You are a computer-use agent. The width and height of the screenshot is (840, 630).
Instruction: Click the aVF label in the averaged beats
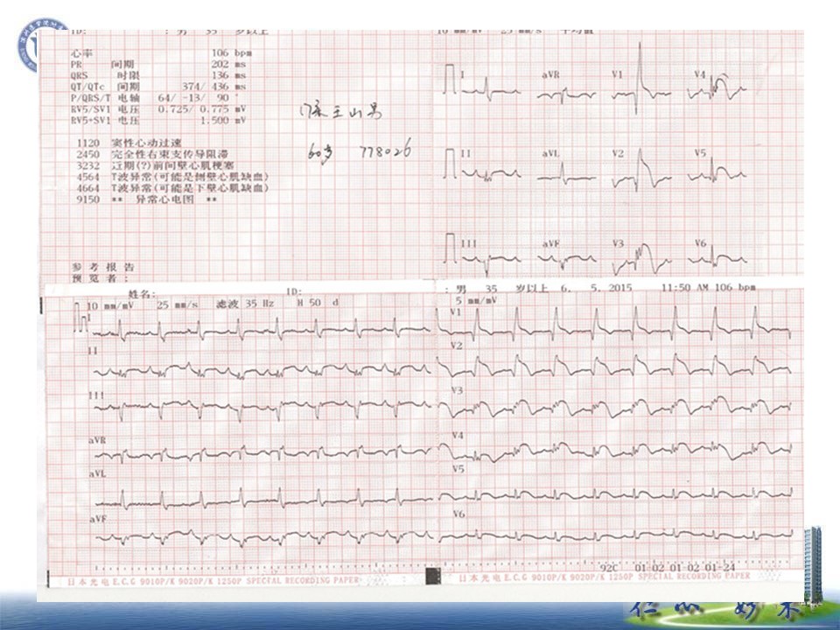click(550, 244)
